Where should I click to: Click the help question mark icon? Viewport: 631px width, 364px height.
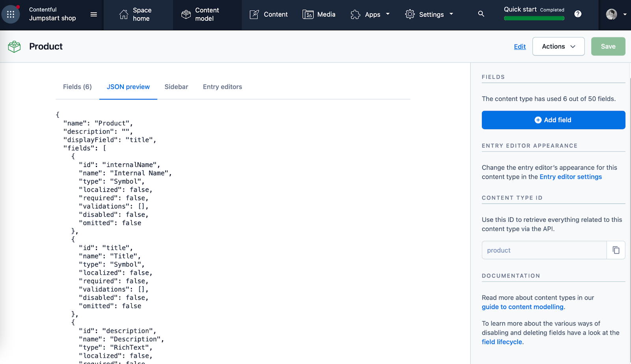(578, 14)
